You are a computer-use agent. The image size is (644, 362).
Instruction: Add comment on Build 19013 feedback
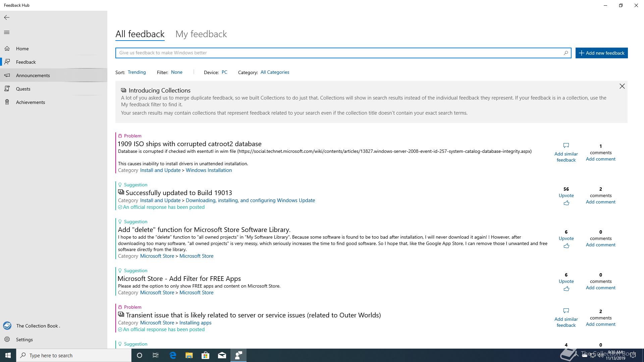pos(600,202)
